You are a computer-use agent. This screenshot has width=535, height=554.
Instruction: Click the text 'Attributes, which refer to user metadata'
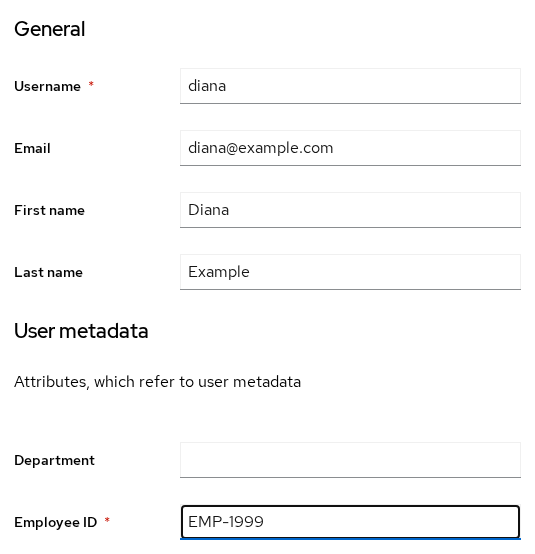[158, 382]
